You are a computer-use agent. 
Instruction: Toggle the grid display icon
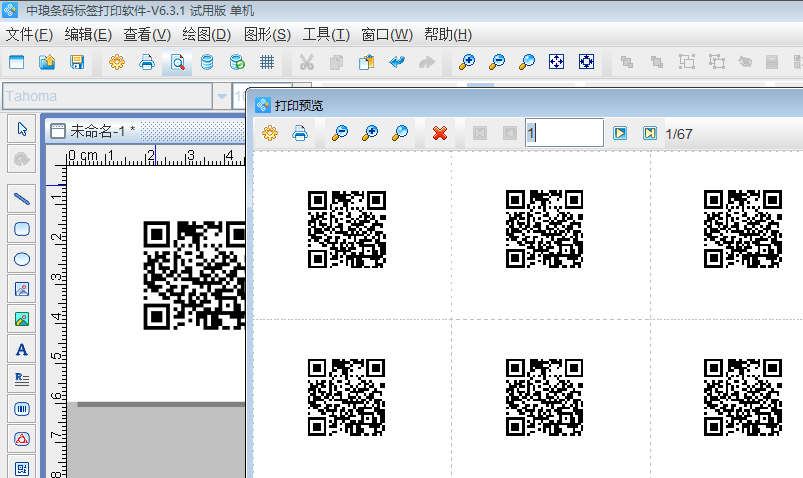[x=267, y=62]
